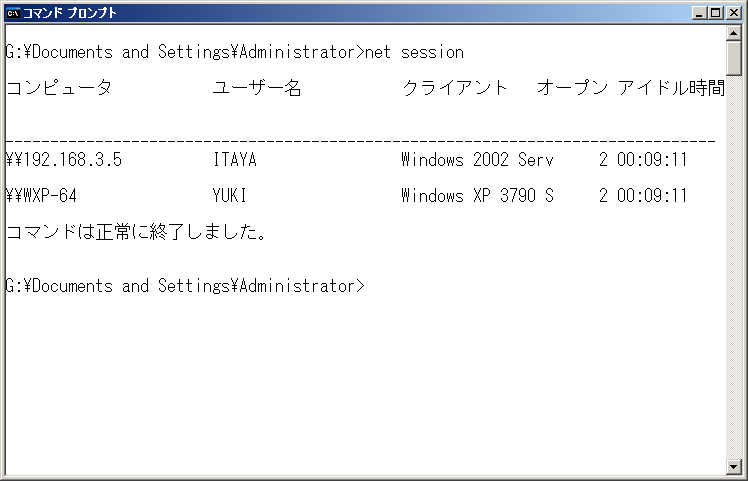
Task: Click the empty scrollbar track below thumb
Action: click(x=734, y=267)
